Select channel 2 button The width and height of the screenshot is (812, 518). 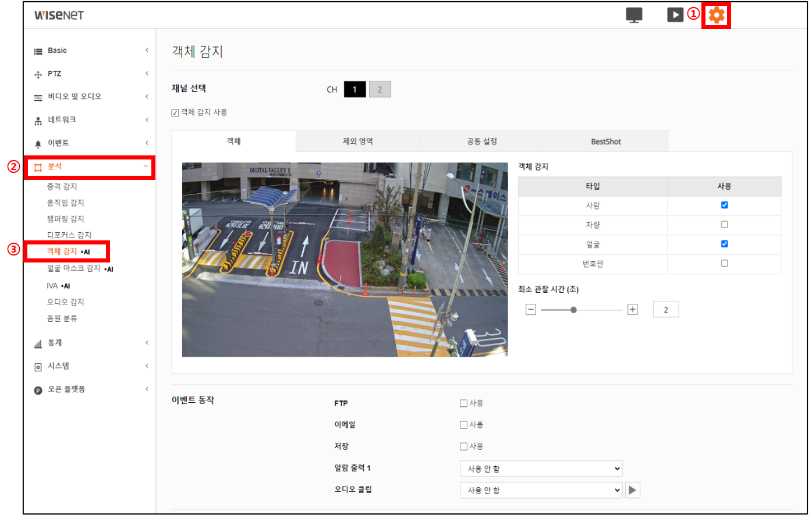coord(380,90)
